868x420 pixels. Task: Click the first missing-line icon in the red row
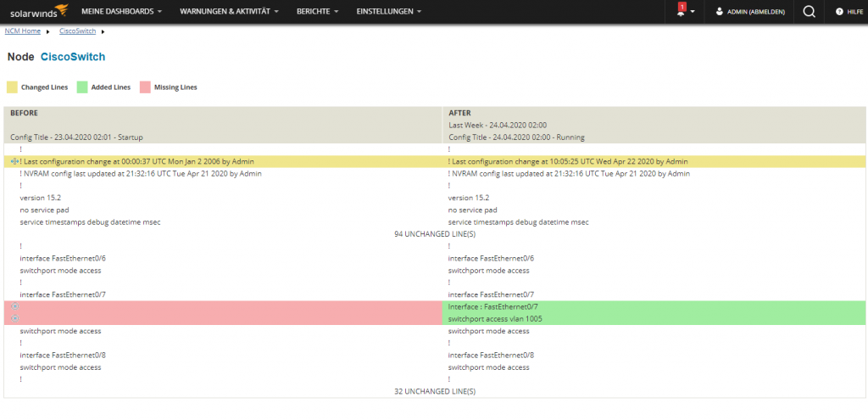pyautogui.click(x=14, y=306)
